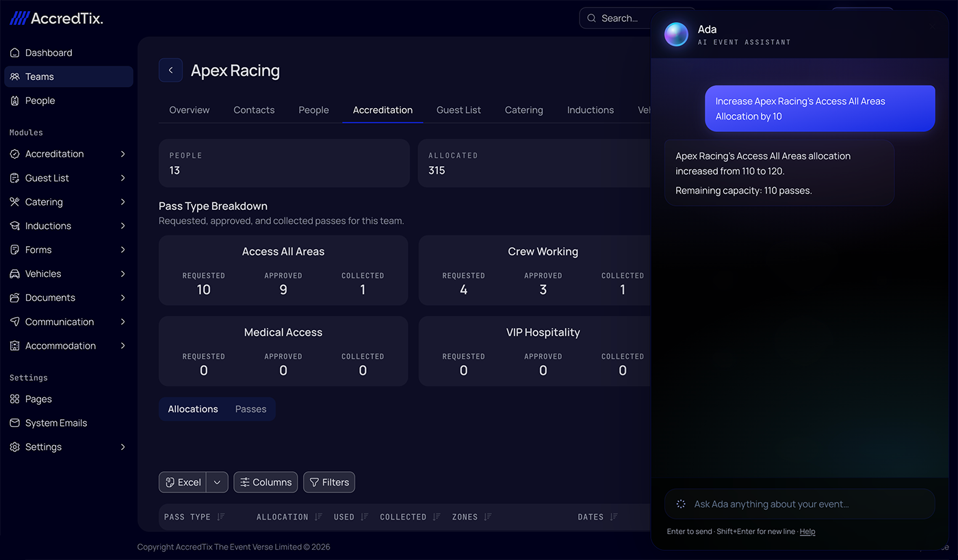Sort by Allocation column icon
The height and width of the screenshot is (560, 958).
(318, 517)
